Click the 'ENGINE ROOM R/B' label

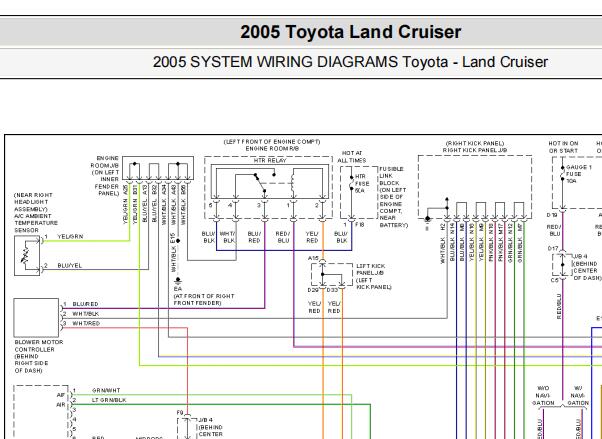272,149
